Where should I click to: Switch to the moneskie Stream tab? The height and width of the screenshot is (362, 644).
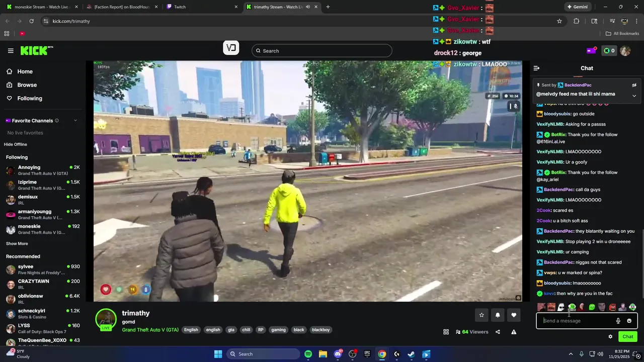(41, 7)
